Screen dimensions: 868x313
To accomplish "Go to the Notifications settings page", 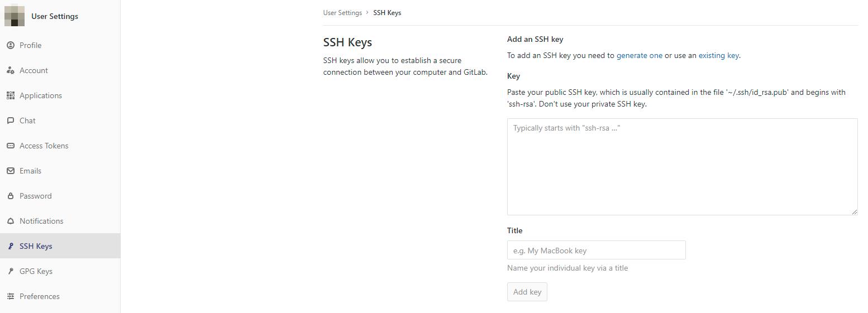I will 60,221.
